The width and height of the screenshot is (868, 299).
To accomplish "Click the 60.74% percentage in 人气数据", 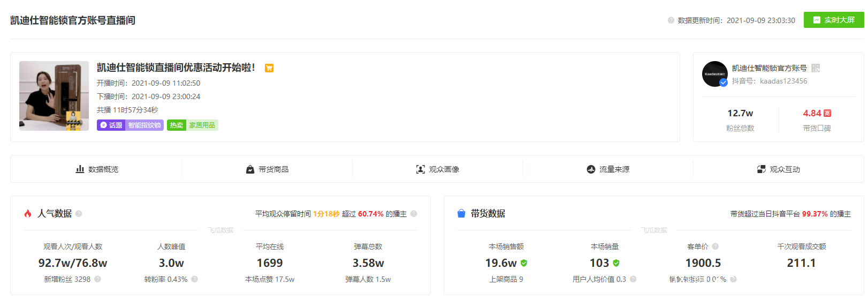I will (371, 214).
